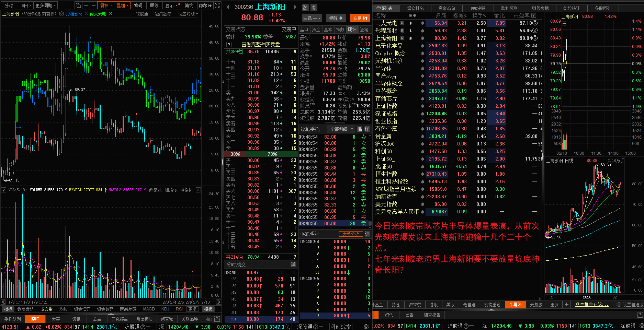Click the 更多 indicators button
Screen dimensions: 644x330
click(192, 309)
